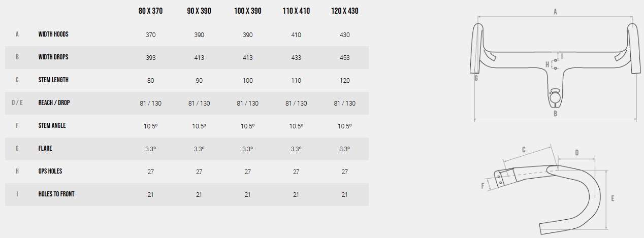
Task: Click the STEM ANGLE row label
Action: point(52,126)
